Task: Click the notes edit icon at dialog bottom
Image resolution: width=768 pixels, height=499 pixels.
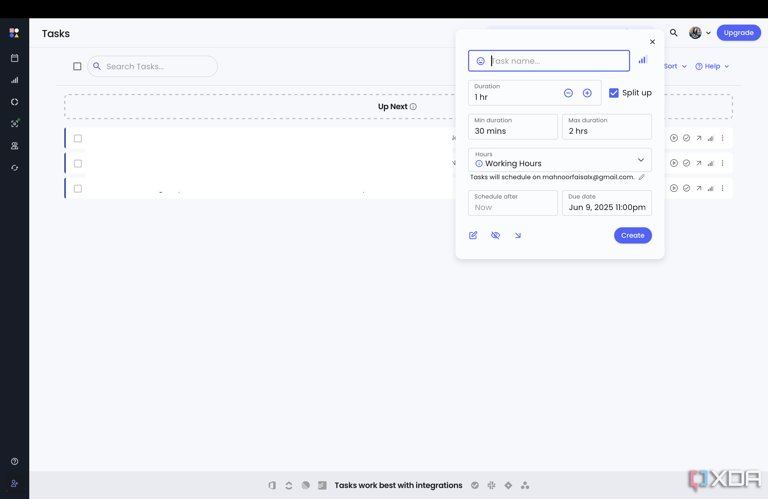Action: 473,235
